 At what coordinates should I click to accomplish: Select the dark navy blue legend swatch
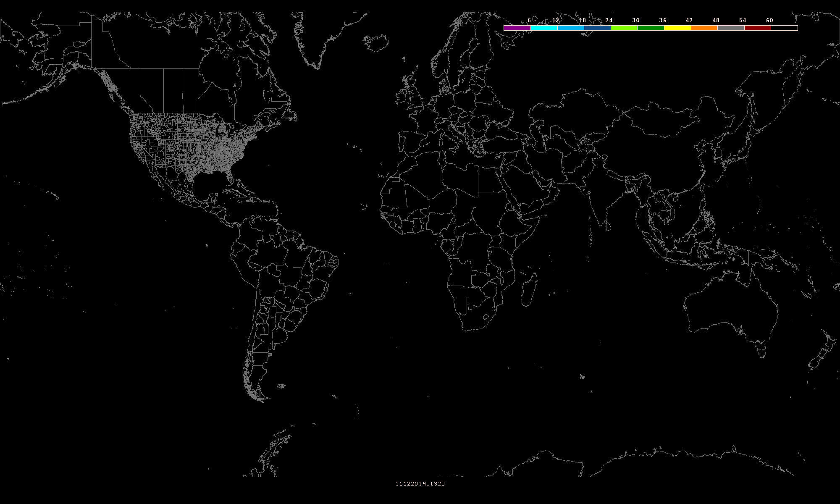click(597, 28)
